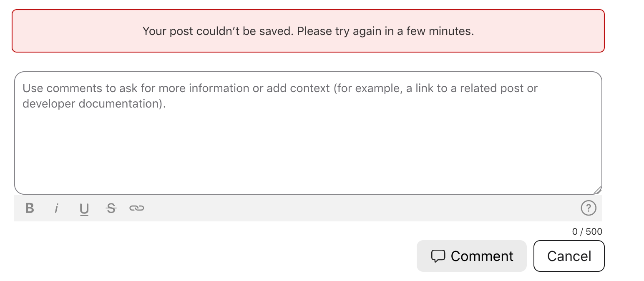The height and width of the screenshot is (281, 644).
Task: Toggle bold formatting with the B icon
Action: pyautogui.click(x=30, y=208)
